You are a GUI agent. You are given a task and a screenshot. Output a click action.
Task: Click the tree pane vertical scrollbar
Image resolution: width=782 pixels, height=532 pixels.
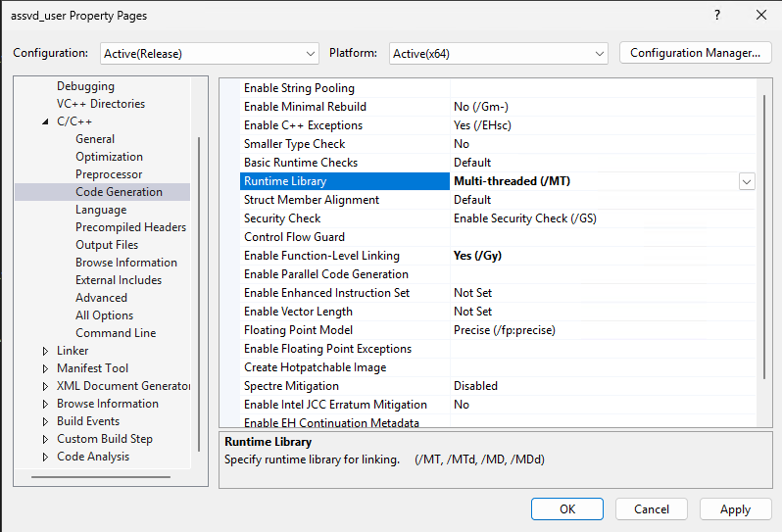[x=199, y=294]
